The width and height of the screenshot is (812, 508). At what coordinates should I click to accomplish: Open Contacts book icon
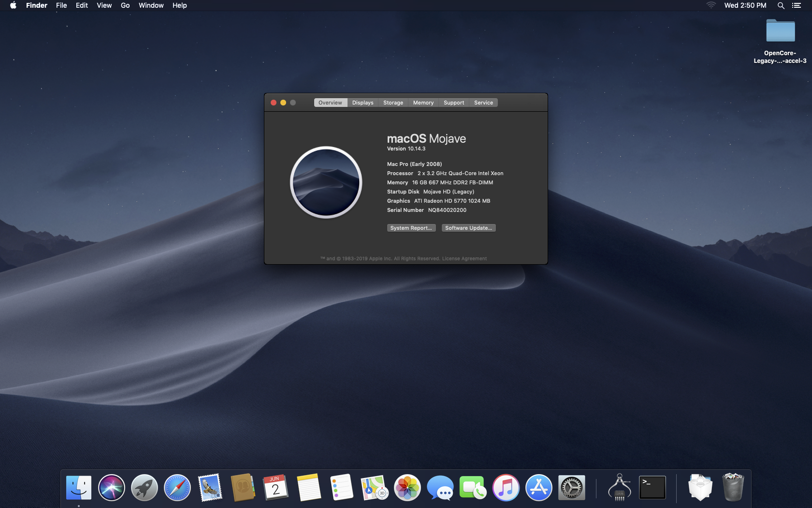[243, 488]
